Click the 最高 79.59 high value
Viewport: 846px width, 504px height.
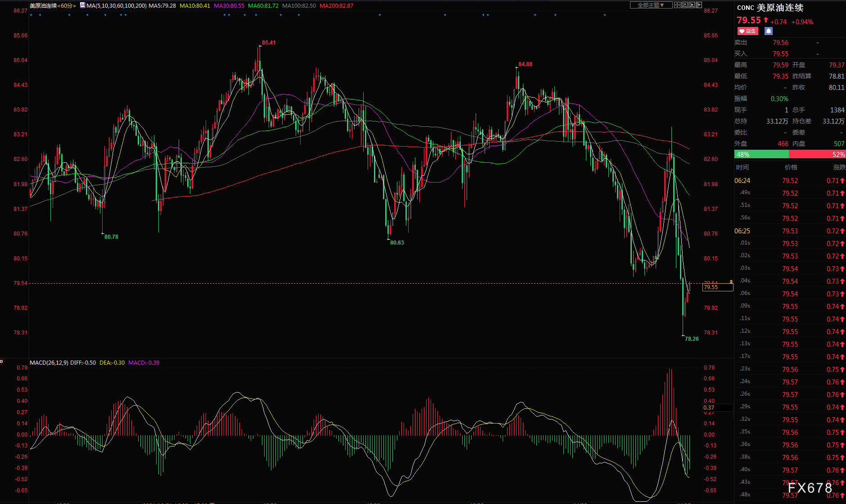click(x=780, y=65)
